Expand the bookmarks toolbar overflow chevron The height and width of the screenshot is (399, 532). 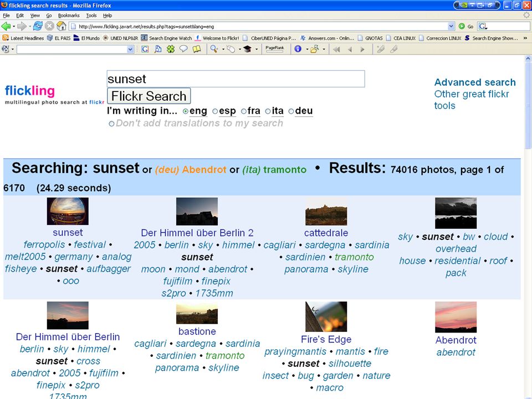pos(525,38)
